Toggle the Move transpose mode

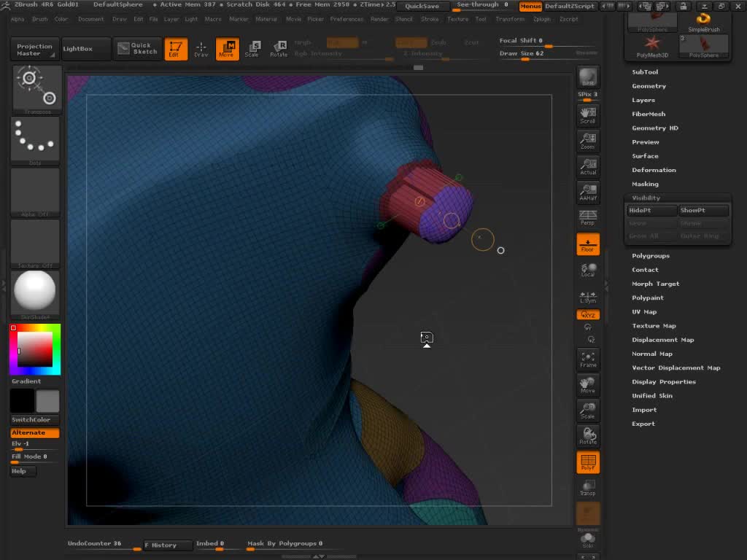(228, 49)
